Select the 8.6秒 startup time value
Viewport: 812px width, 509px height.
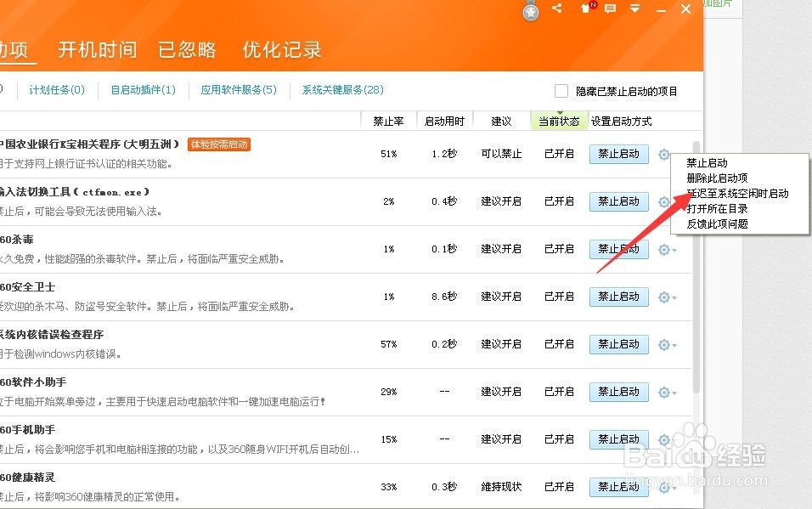[x=444, y=297]
